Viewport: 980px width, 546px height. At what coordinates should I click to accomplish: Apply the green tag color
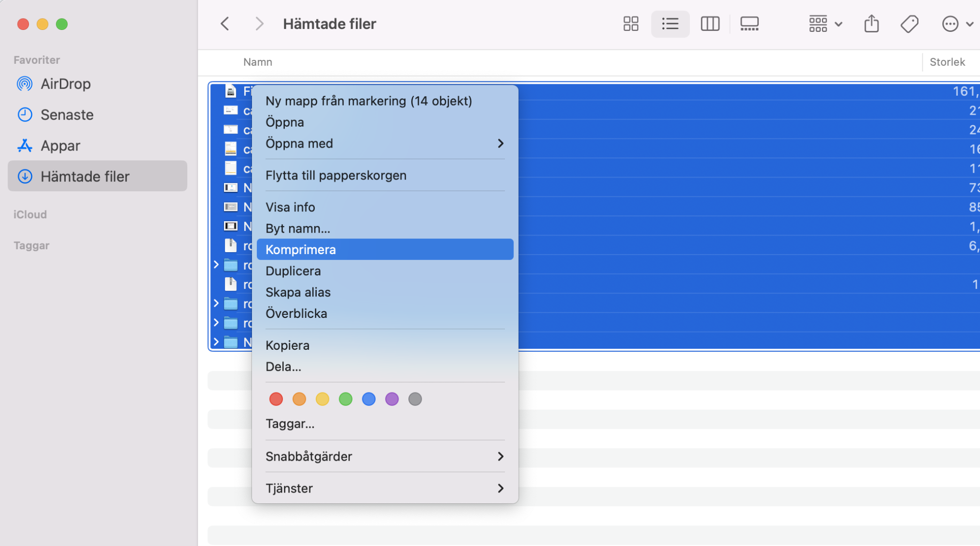click(346, 399)
